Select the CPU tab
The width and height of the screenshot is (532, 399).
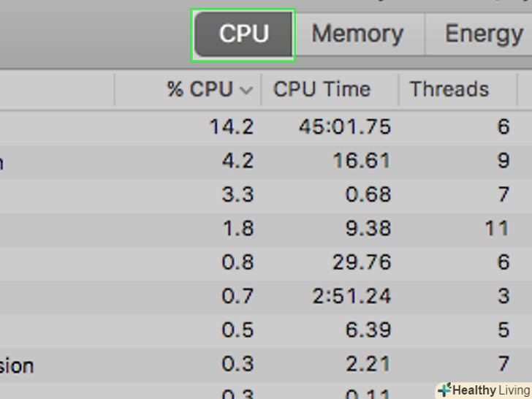point(243,34)
